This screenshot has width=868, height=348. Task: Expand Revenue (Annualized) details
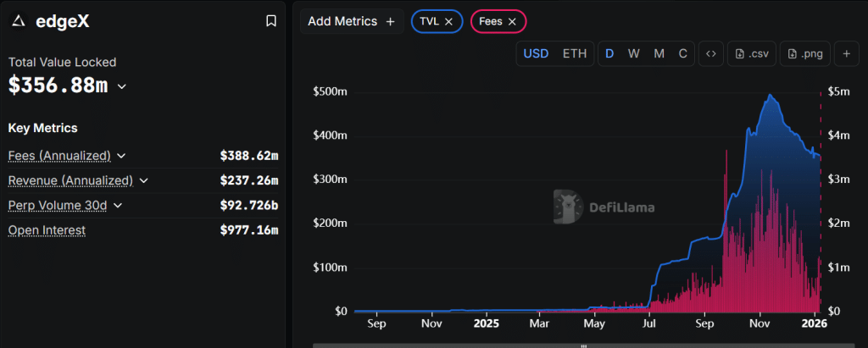point(143,180)
